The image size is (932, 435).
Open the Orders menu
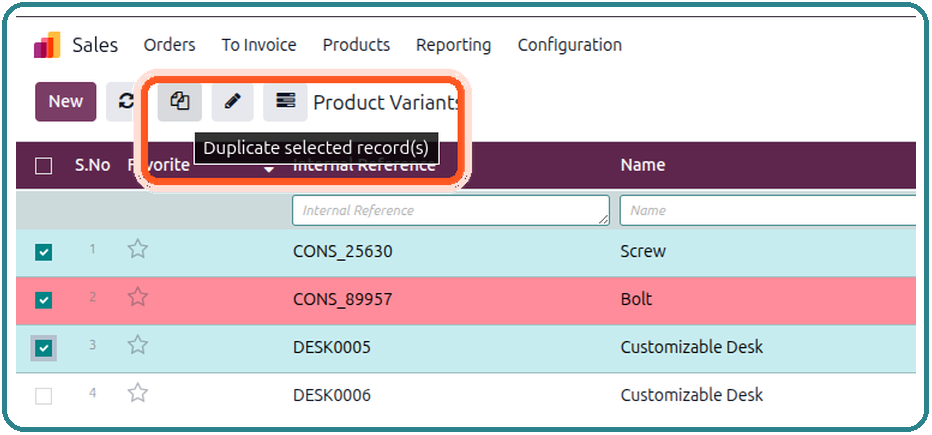169,45
